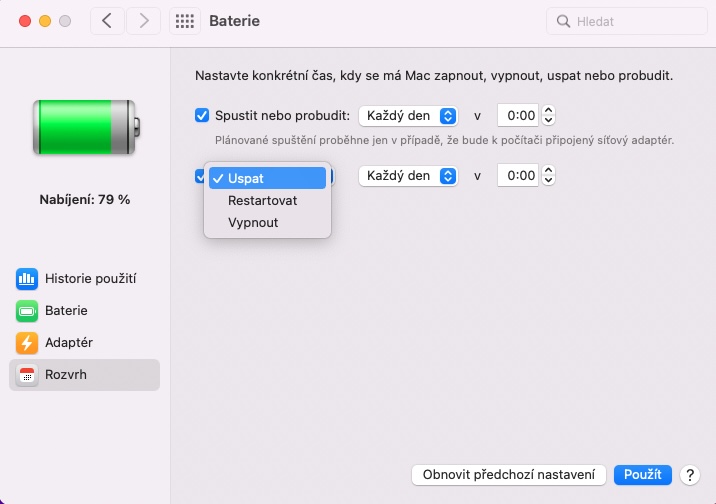Choose Uspat from the popup menu

pyautogui.click(x=246, y=178)
